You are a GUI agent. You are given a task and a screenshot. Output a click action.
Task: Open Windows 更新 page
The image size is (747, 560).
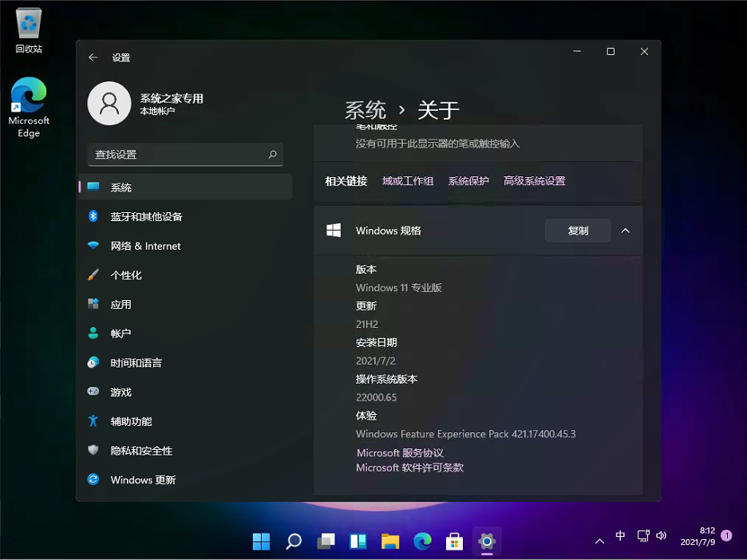(x=185, y=479)
